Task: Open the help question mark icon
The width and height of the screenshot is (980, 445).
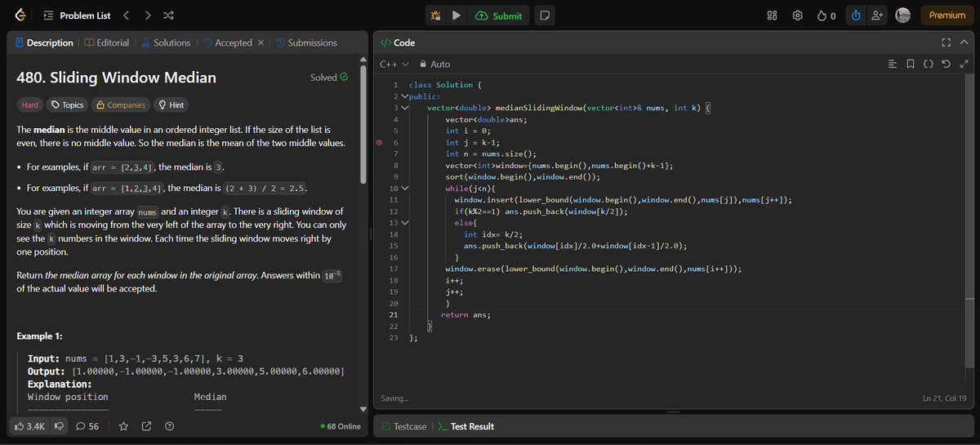Action: 169,426
